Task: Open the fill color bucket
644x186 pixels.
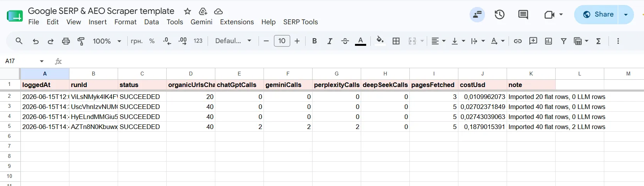Action: [380, 41]
